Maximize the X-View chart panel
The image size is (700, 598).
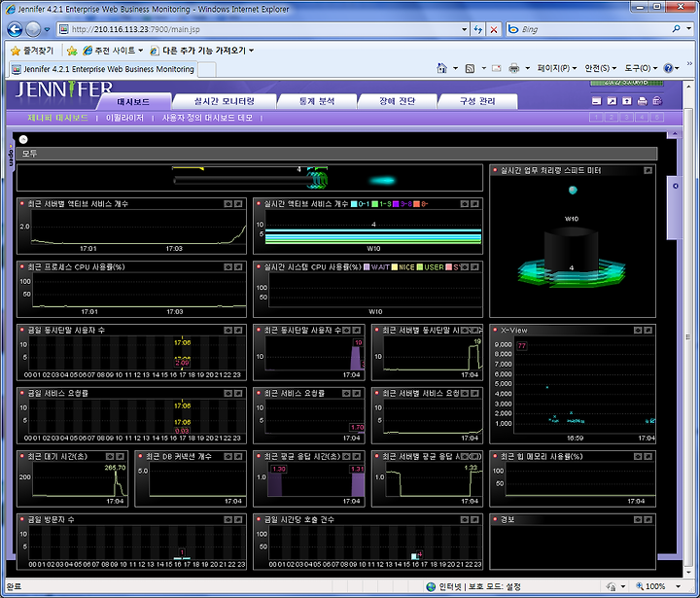[647, 330]
